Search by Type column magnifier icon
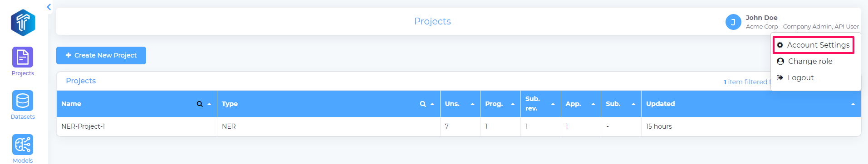Screen dimensions: 868x164 click(423, 104)
